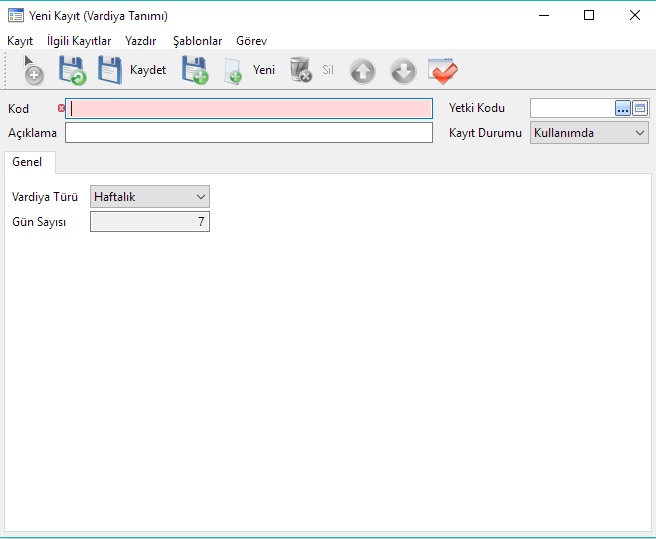Image resolution: width=656 pixels, height=539 pixels.
Task: Create a new record with Yeni
Action: click(250, 71)
